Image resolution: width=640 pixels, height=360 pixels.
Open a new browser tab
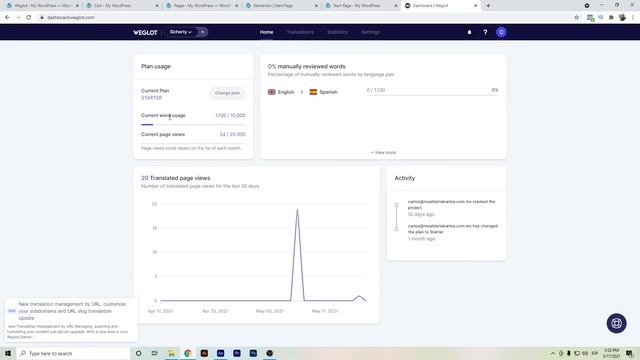click(488, 6)
